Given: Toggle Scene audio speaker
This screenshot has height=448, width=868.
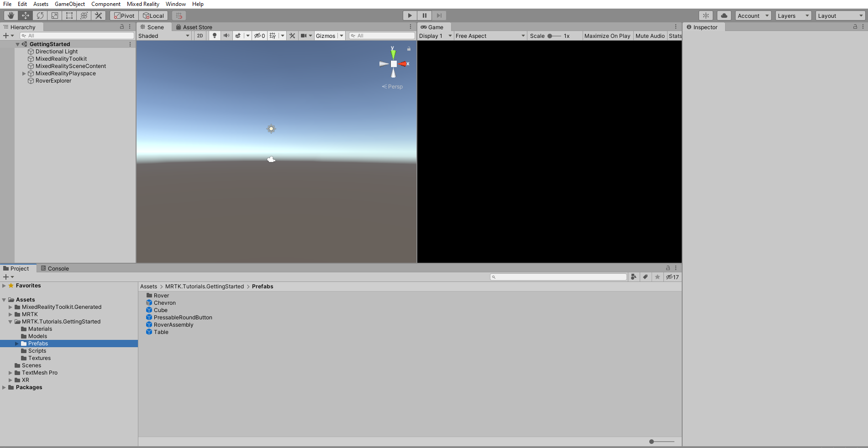Looking at the screenshot, I should point(226,36).
